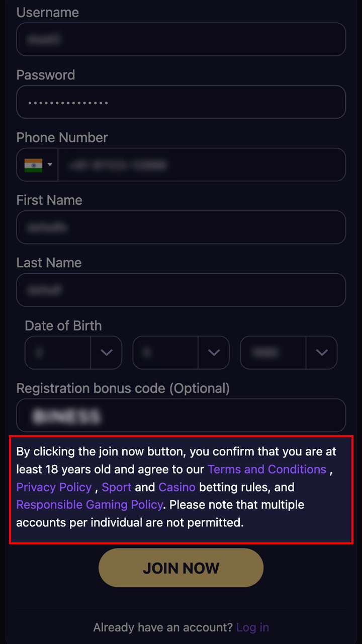Viewport: 362px width, 644px height.
Task: Focus the Username input field
Action: click(x=181, y=39)
